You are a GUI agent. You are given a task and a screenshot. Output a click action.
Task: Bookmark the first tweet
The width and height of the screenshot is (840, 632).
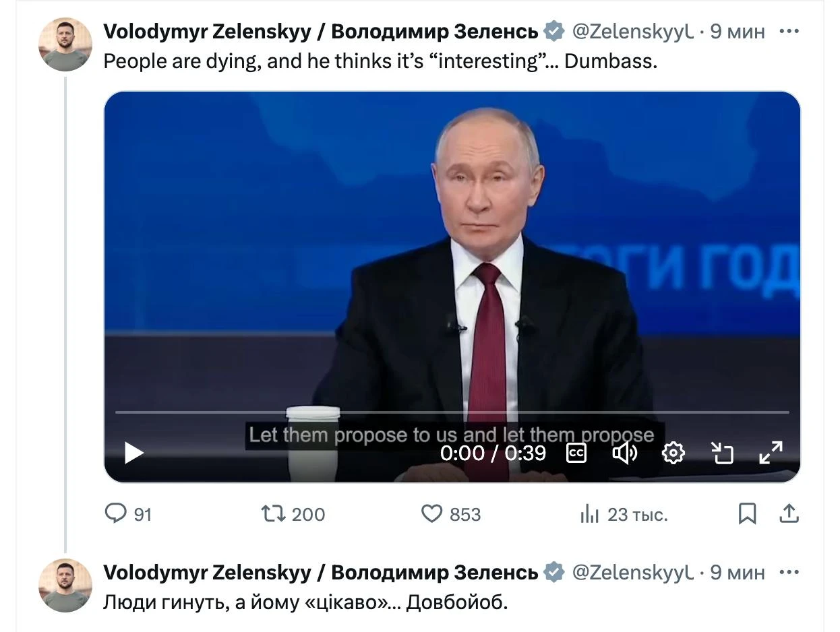click(747, 514)
